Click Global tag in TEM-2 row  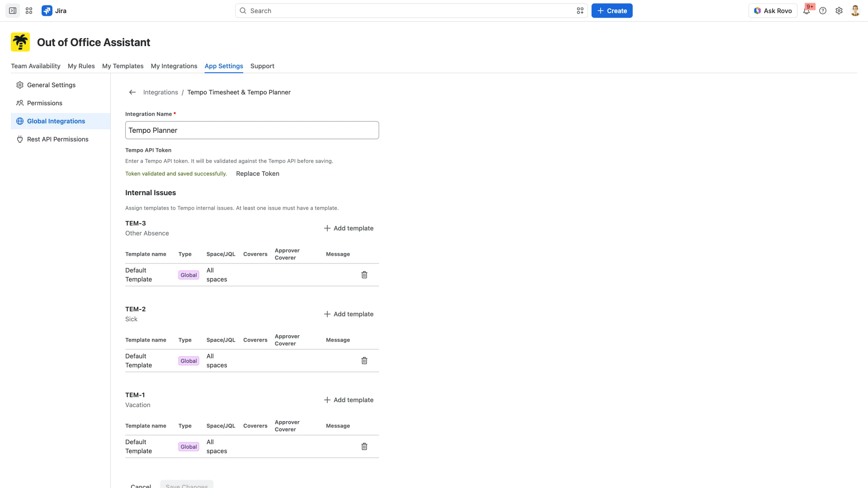tap(189, 361)
